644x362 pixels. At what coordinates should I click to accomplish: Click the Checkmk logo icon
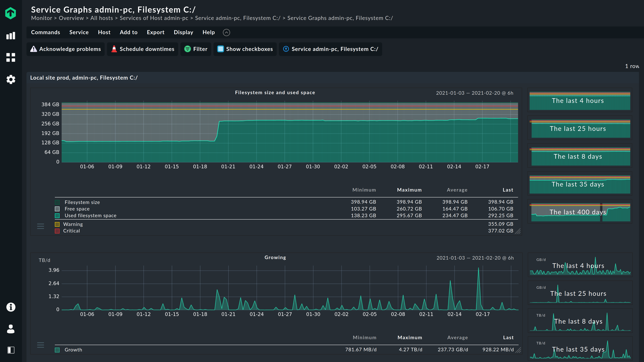(x=11, y=13)
